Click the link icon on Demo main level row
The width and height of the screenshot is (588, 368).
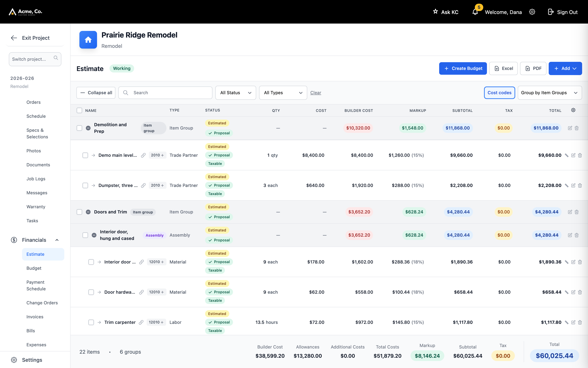pos(143,155)
